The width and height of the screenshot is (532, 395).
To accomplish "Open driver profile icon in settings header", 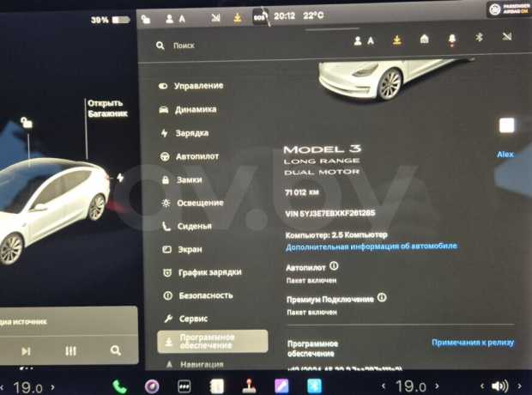I will click(x=364, y=41).
